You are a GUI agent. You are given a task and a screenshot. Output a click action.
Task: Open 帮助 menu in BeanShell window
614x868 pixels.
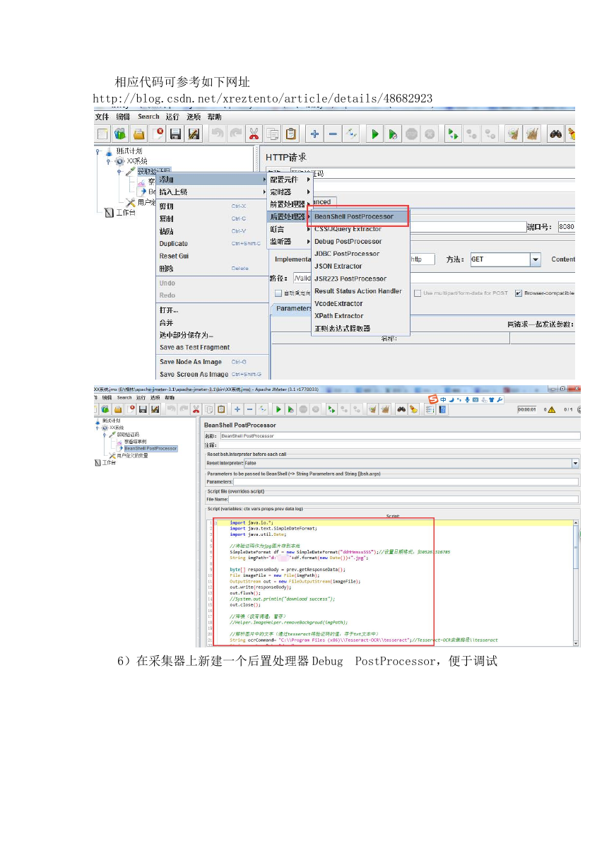pyautogui.click(x=169, y=398)
